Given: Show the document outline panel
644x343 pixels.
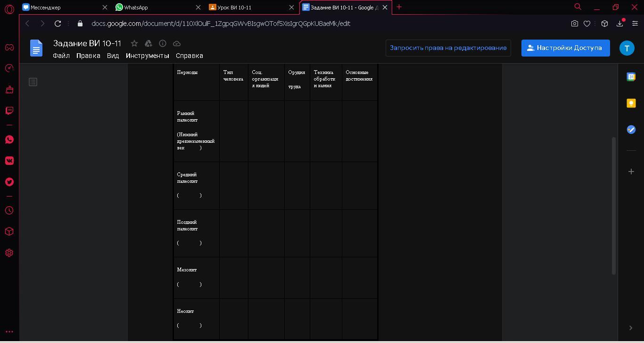Looking at the screenshot, I should coord(33,82).
